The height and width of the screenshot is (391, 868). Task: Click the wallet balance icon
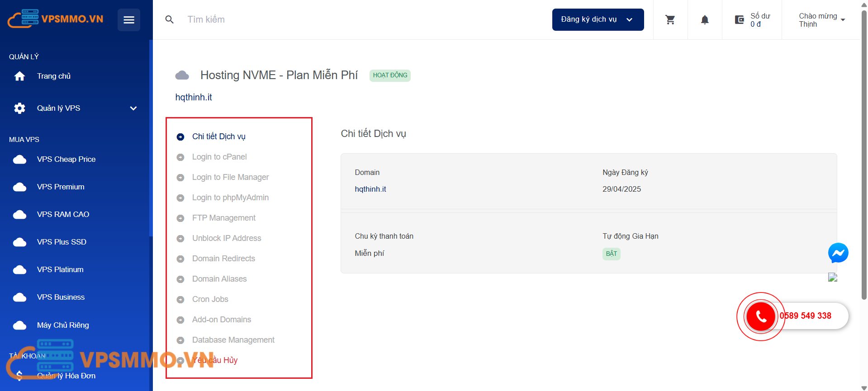pos(740,20)
